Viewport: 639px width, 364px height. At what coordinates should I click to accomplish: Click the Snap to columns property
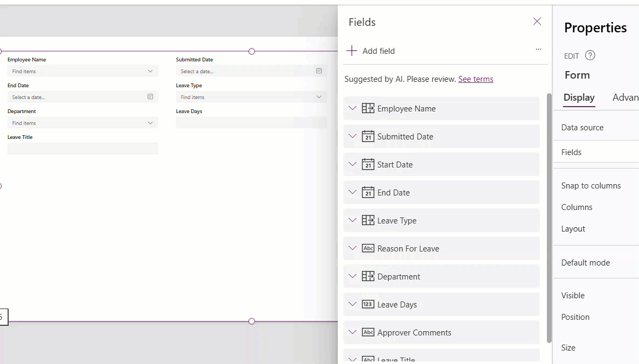591,186
